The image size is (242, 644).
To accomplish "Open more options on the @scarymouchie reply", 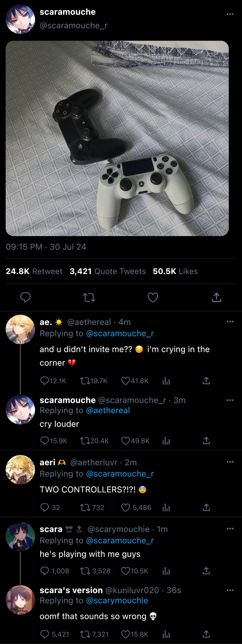I will click(230, 529).
